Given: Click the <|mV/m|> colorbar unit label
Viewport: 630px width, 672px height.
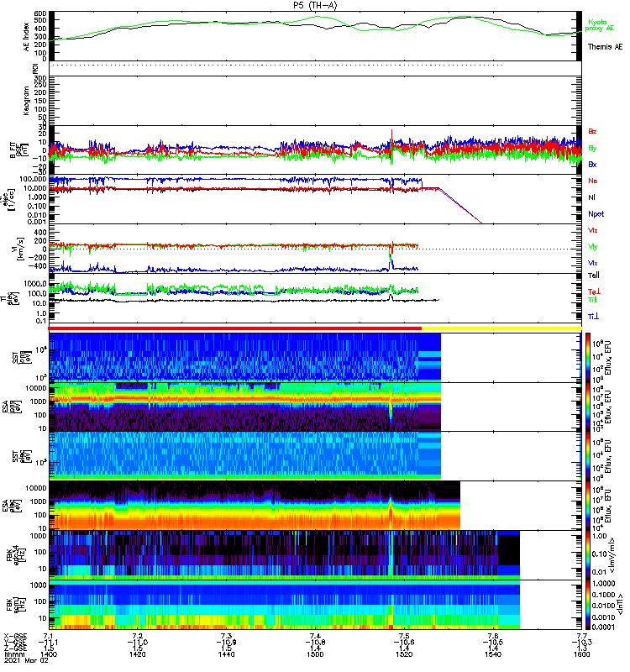Looking at the screenshot, I should pos(612,555).
